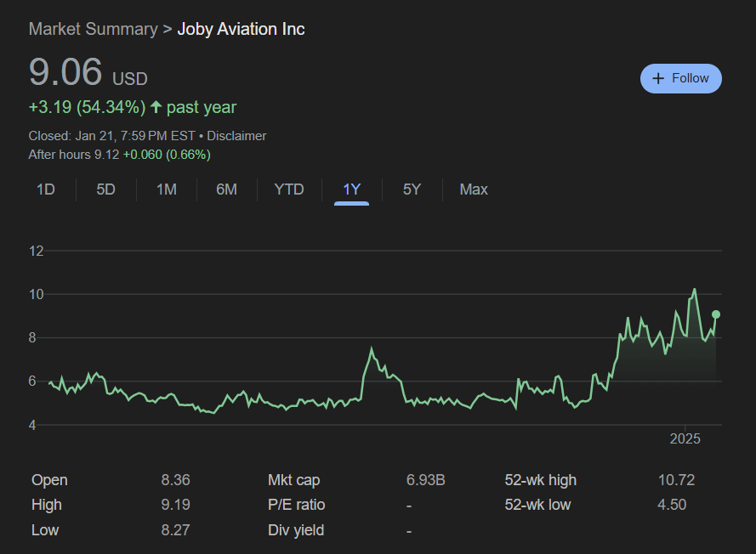Click the High value 9.19

[175, 505]
